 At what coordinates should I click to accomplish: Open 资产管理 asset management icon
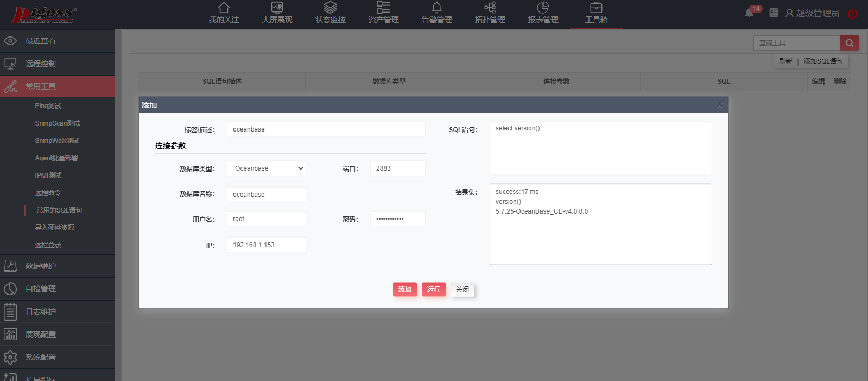click(x=383, y=8)
